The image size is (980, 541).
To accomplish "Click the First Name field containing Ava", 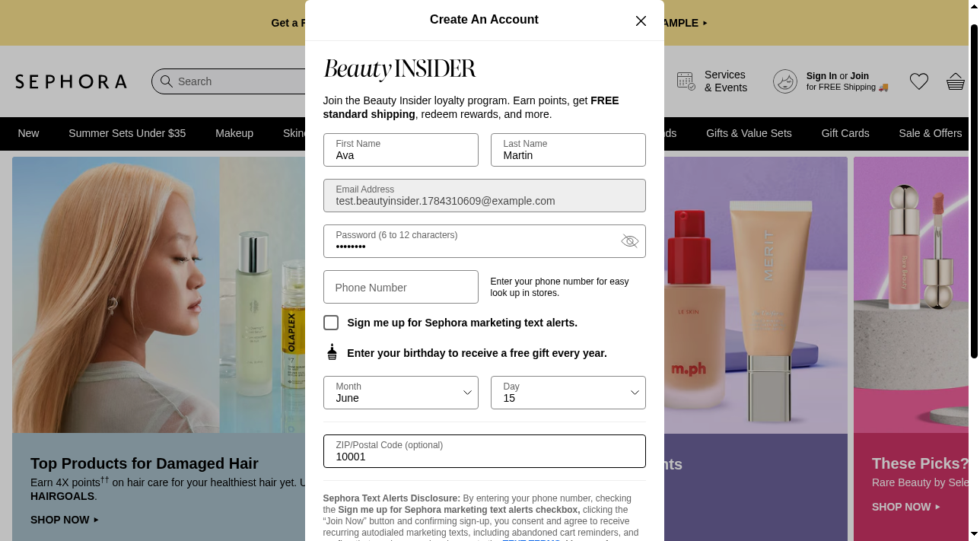I will (401, 150).
